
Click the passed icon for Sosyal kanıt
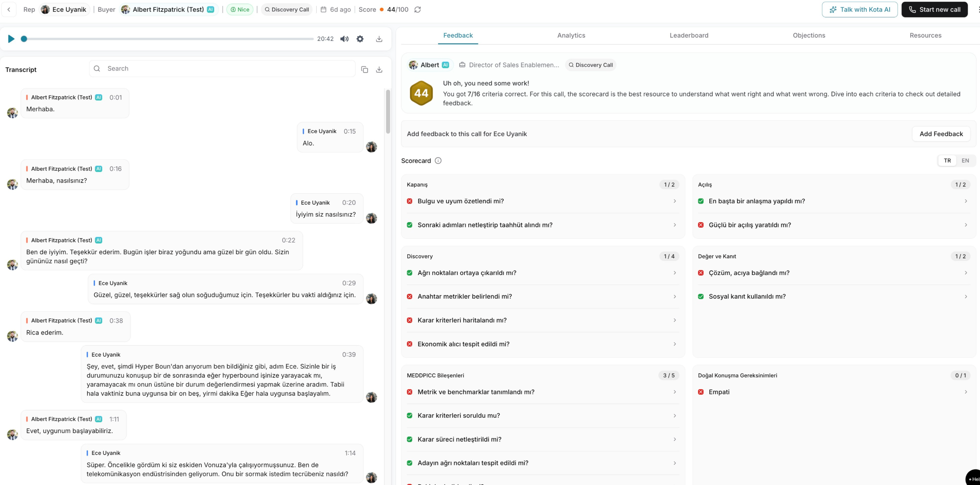click(x=701, y=296)
